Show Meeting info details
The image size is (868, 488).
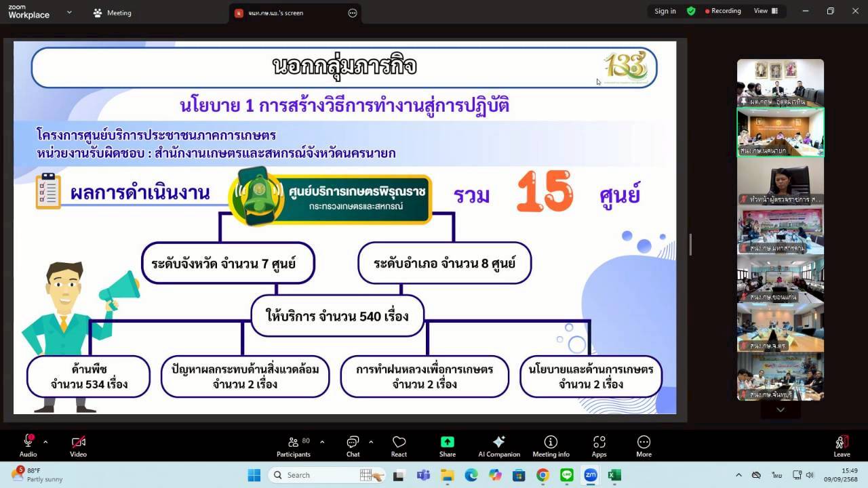tap(551, 445)
